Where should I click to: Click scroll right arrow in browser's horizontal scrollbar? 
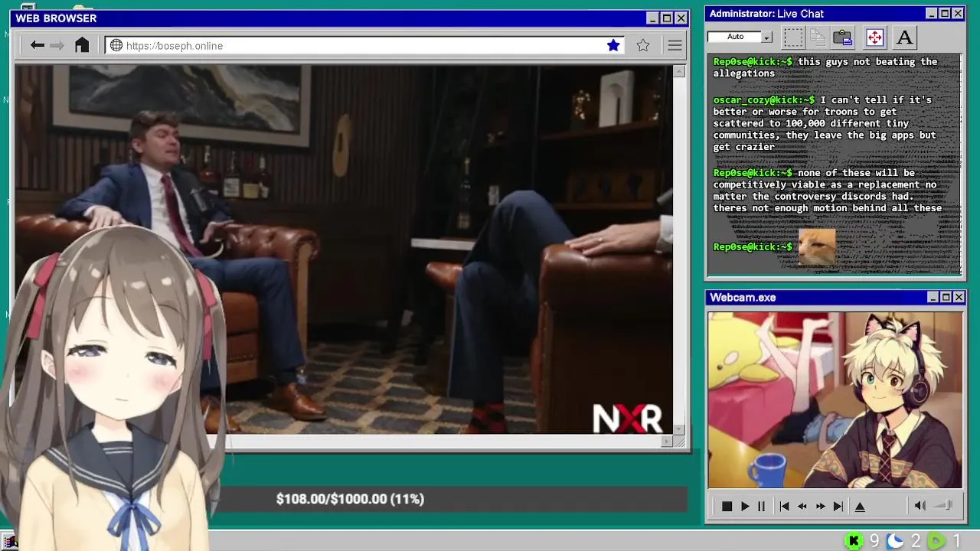point(667,441)
